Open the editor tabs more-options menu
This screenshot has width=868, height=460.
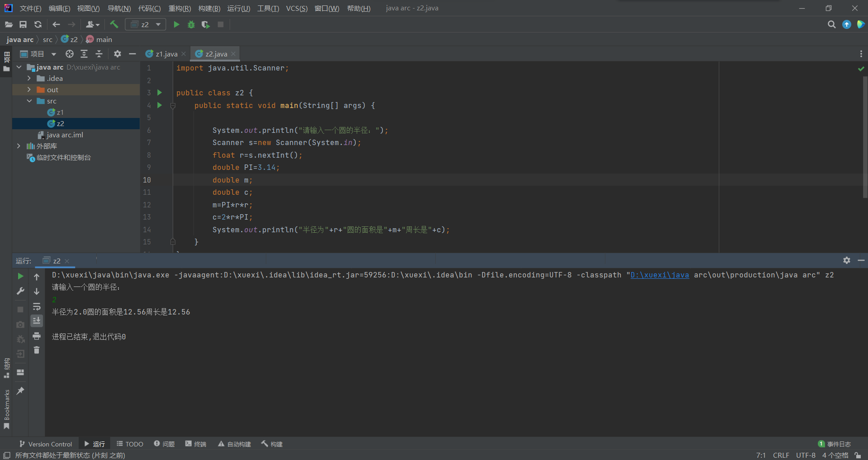click(861, 54)
